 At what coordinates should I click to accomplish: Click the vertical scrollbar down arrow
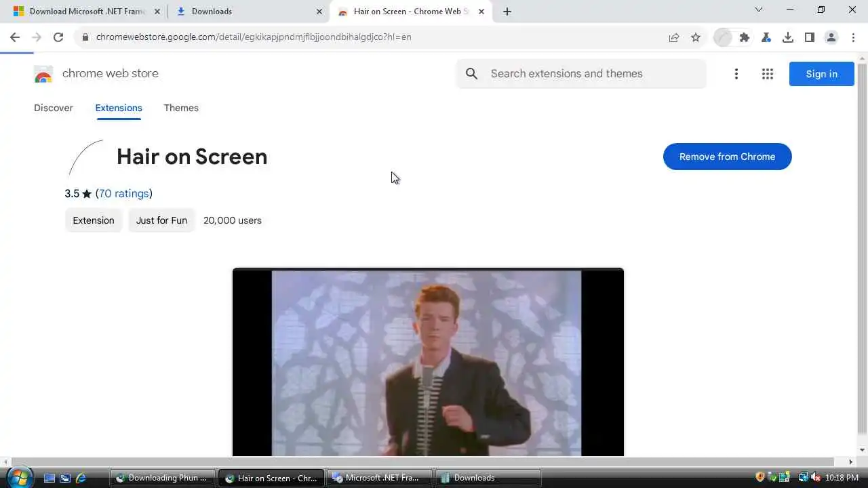point(863,450)
